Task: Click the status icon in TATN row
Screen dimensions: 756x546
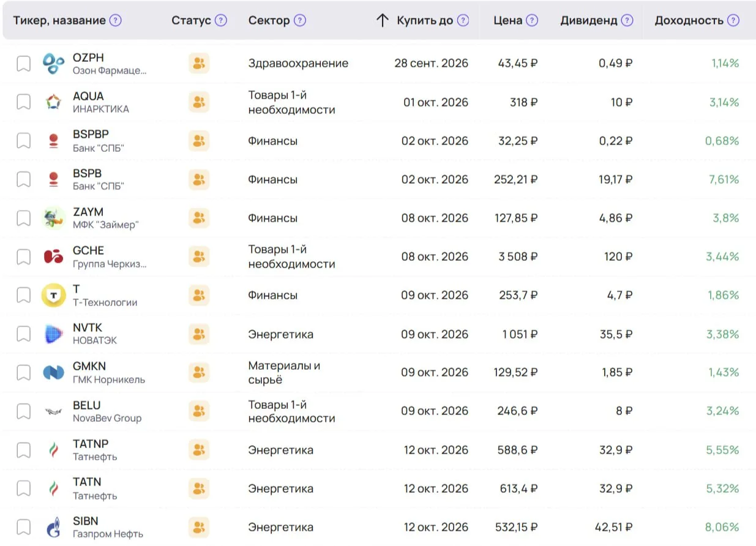Action: (x=198, y=488)
